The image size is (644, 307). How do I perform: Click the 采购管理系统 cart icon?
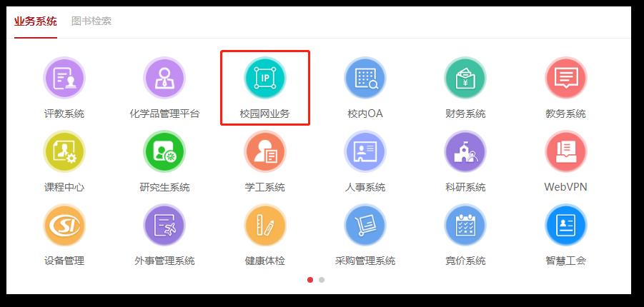pos(365,225)
